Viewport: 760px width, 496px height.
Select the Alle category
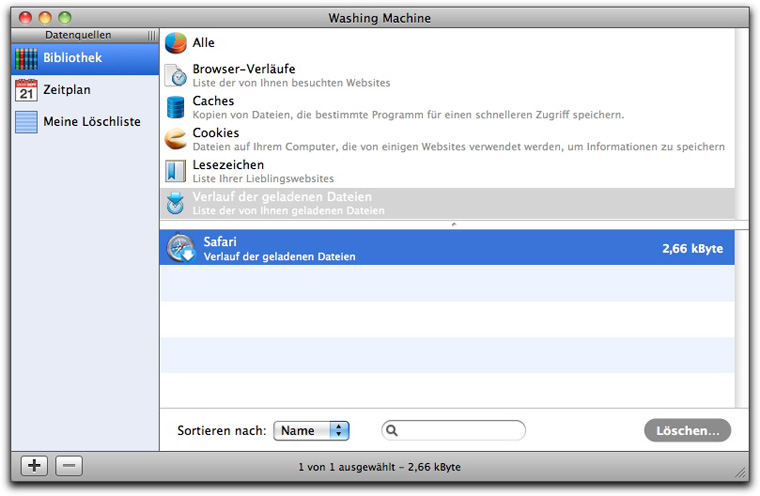pos(447,43)
